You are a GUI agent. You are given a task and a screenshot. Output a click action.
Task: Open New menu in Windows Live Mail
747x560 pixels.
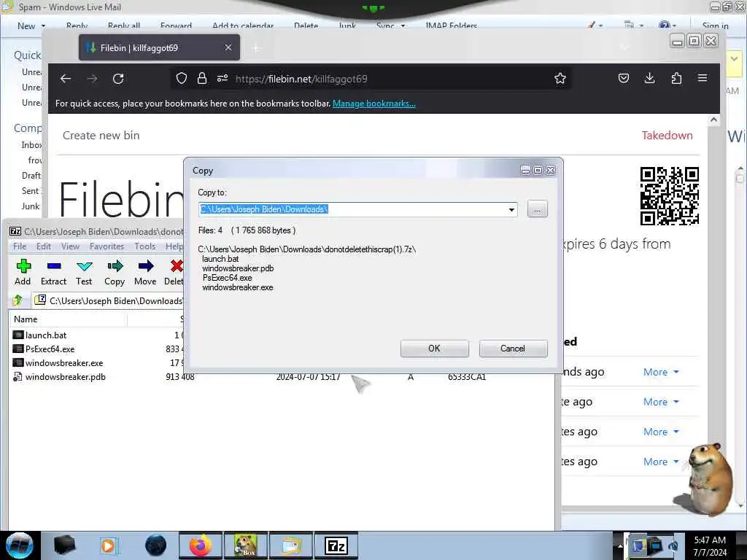point(31,26)
